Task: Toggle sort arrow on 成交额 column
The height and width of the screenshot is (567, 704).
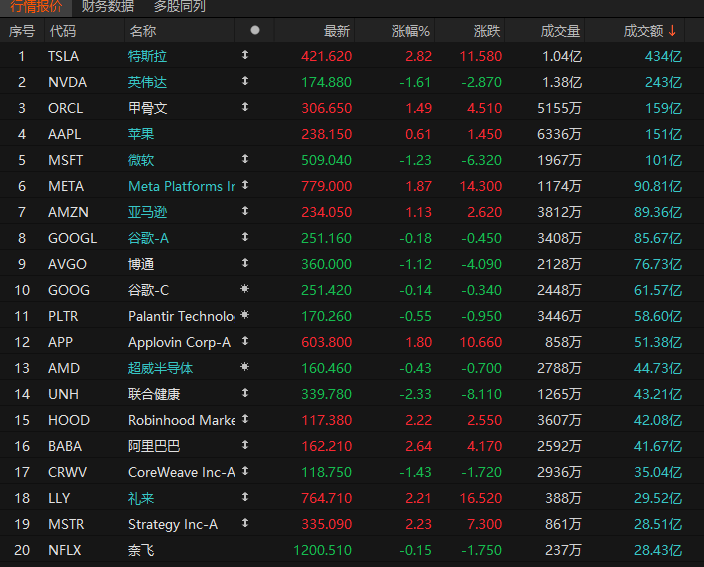Action: click(x=672, y=31)
